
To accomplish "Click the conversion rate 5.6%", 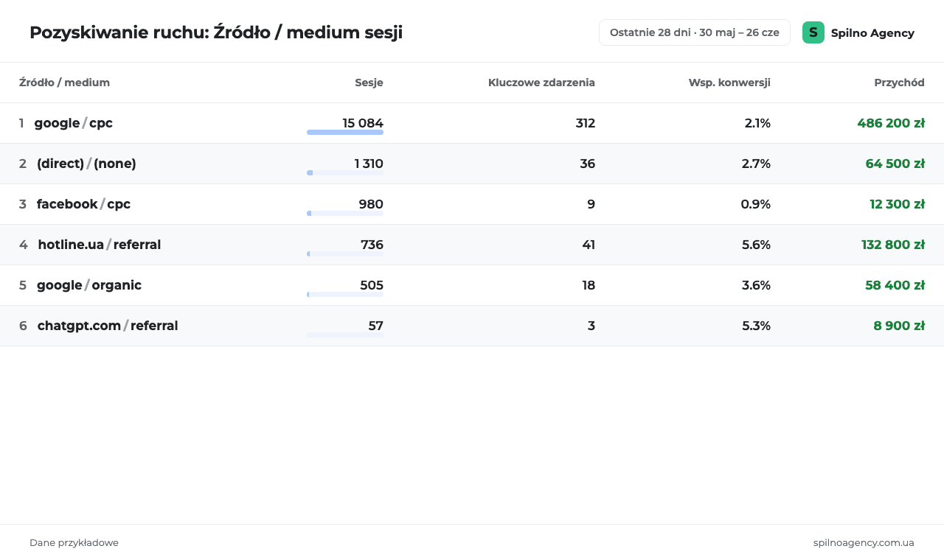I will pos(756,245).
